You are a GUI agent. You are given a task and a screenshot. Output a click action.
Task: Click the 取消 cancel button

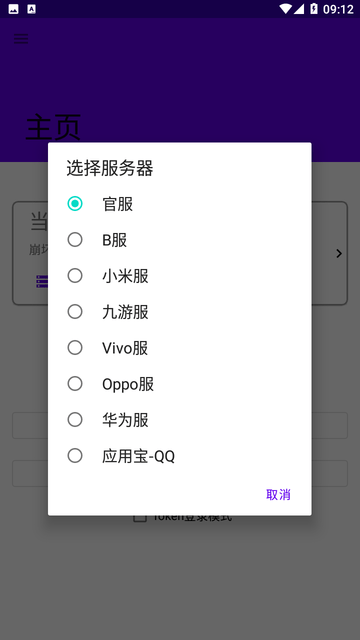coord(278,495)
